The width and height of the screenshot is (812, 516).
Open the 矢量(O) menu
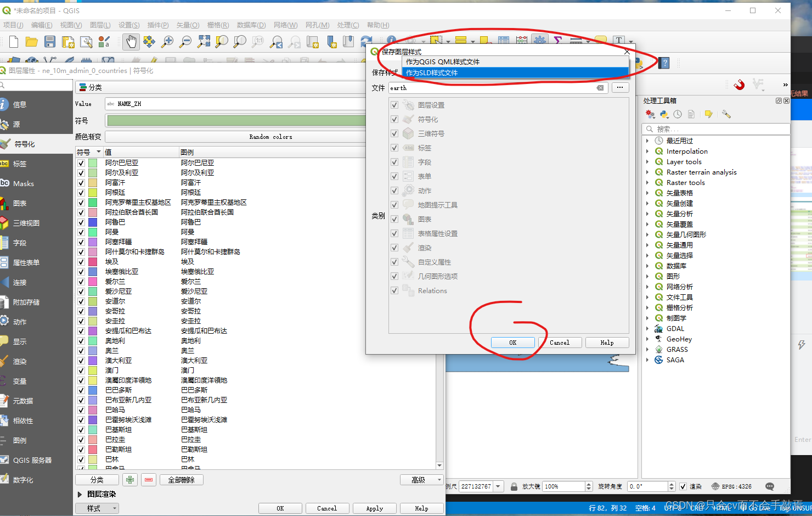[188, 25]
